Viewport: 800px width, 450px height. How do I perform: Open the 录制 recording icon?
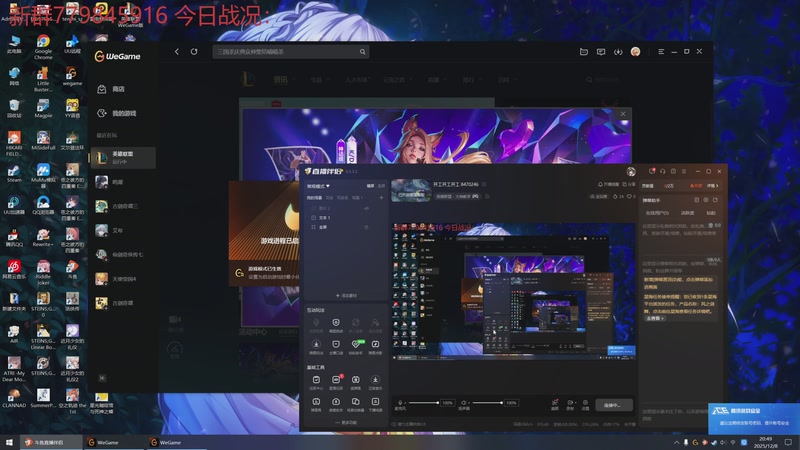tap(570, 405)
